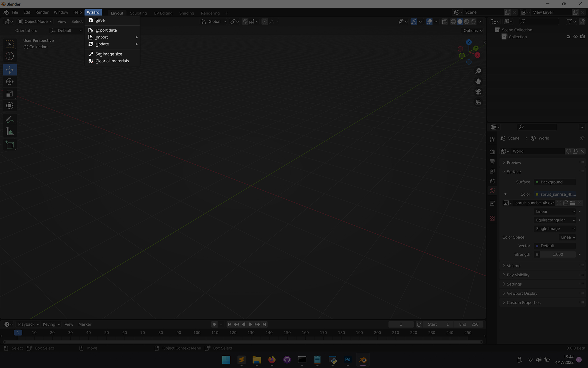Select the Cursor tool in toolbar
This screenshot has width=588, height=368.
pyautogui.click(x=10, y=56)
